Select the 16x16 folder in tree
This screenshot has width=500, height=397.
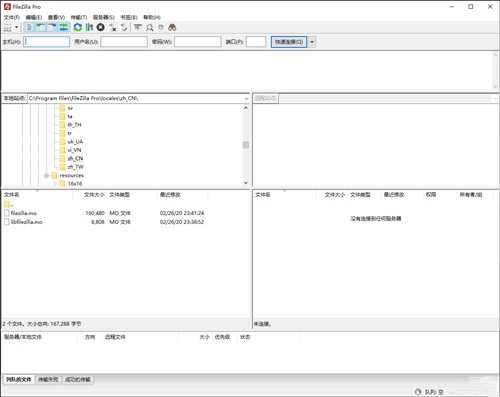click(75, 184)
